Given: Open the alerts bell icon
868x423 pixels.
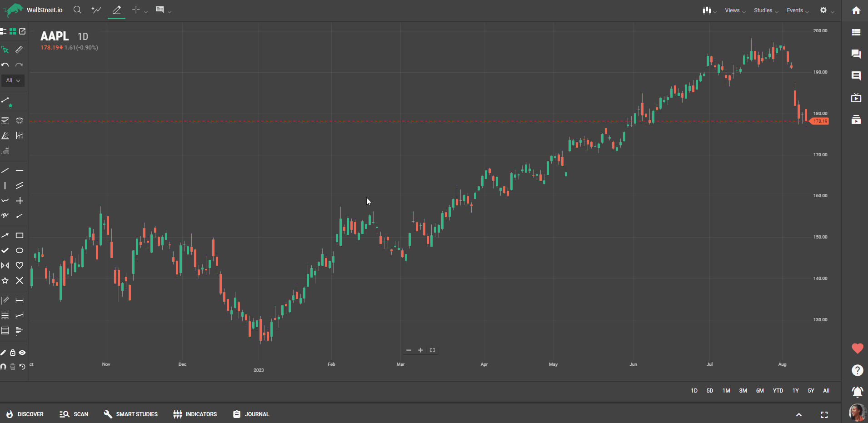Looking at the screenshot, I should pyautogui.click(x=857, y=392).
